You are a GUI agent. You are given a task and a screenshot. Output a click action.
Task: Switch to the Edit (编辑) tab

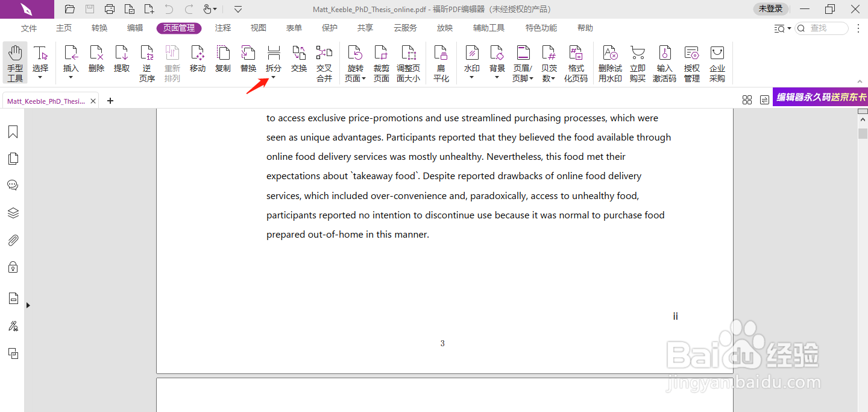135,28
